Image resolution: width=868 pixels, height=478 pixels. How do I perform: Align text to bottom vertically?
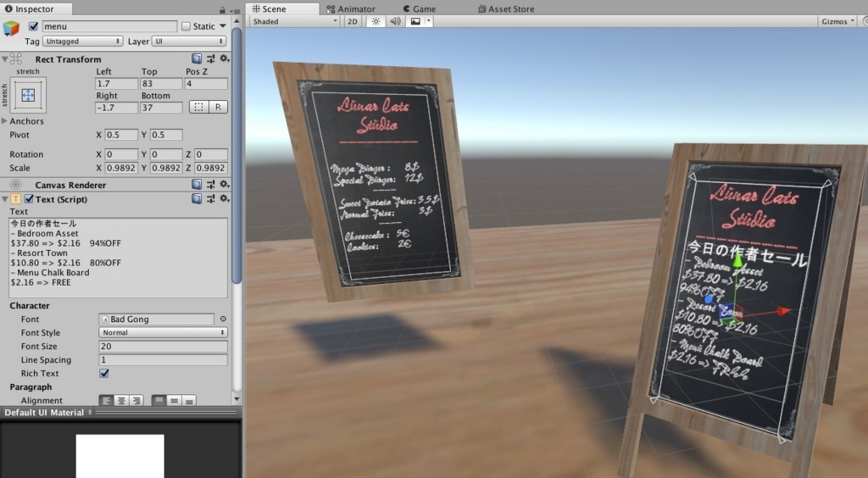[x=189, y=401]
